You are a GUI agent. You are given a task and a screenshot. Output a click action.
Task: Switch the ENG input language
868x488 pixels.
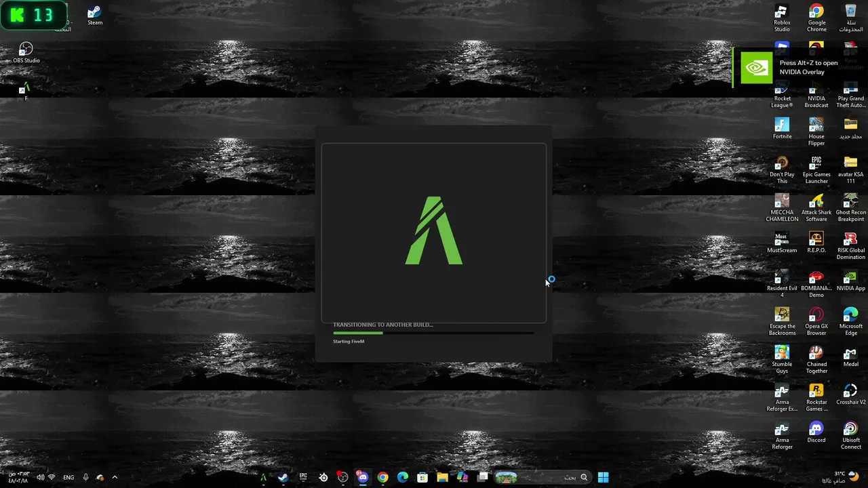point(68,478)
